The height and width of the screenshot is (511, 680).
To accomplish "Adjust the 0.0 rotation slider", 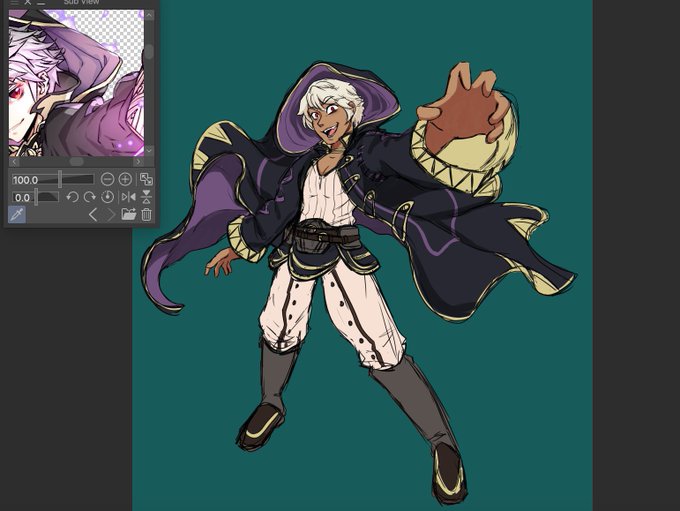I will click(35, 197).
